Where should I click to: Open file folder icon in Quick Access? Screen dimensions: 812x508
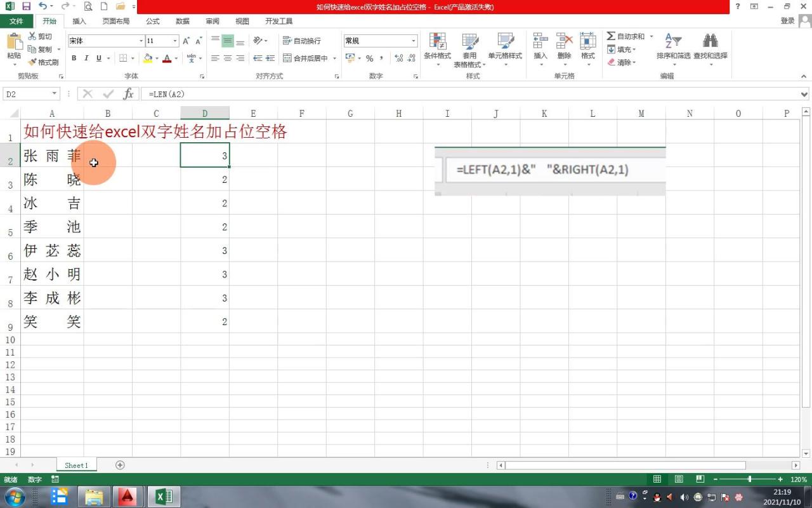pos(121,6)
